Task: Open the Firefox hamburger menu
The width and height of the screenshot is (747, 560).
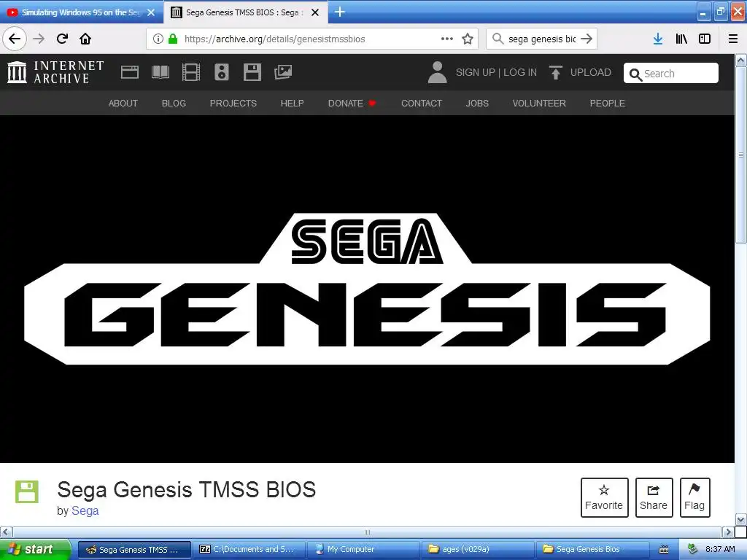Action: [x=733, y=39]
